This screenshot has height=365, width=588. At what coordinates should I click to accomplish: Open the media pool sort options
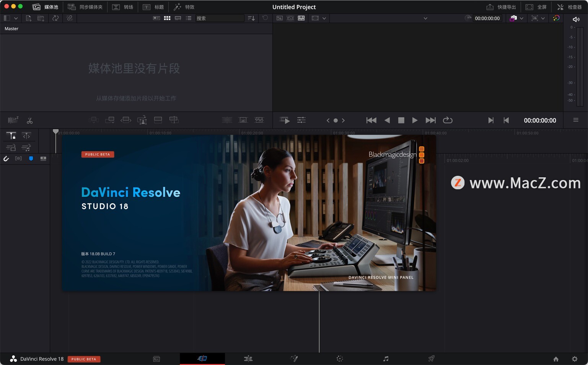click(251, 18)
